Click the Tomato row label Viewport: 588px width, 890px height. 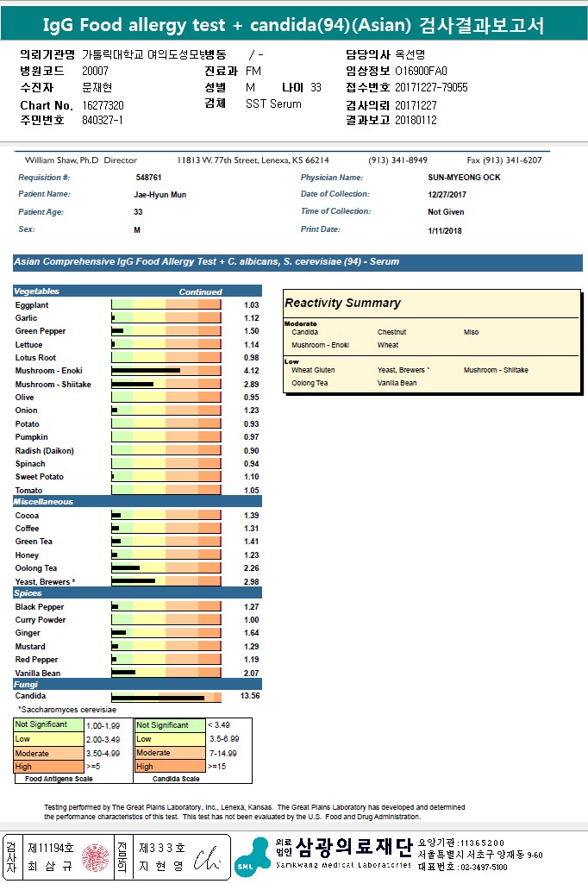[29, 491]
